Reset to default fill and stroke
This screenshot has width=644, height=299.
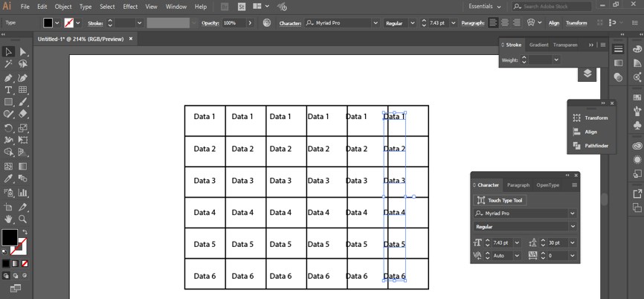[4, 251]
